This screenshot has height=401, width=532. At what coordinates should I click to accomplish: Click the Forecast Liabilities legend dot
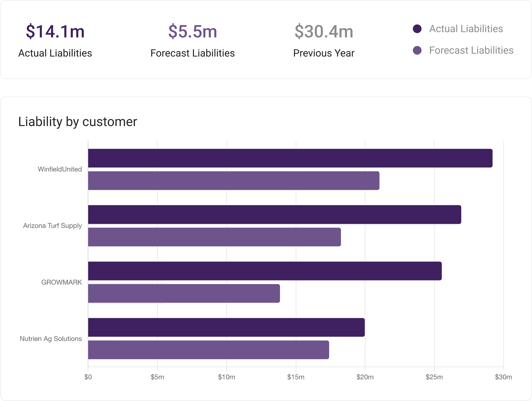(417, 50)
